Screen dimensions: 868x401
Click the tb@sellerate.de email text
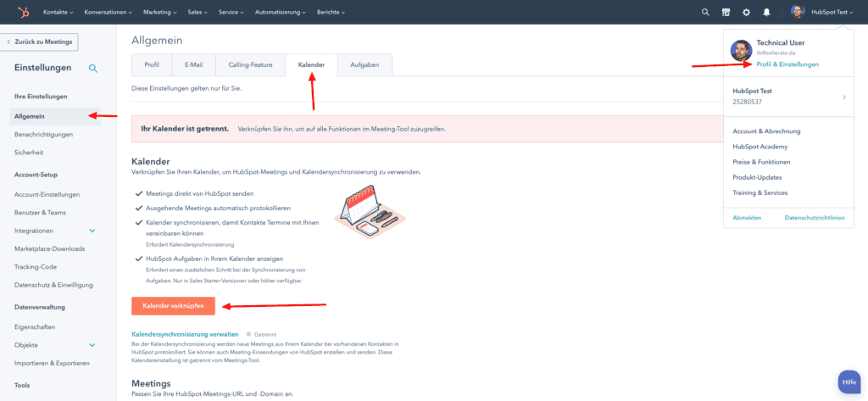(x=776, y=53)
